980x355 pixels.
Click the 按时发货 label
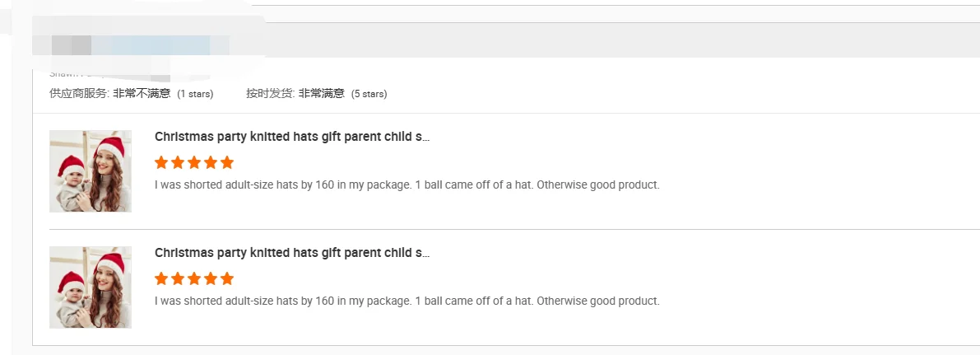(x=270, y=94)
